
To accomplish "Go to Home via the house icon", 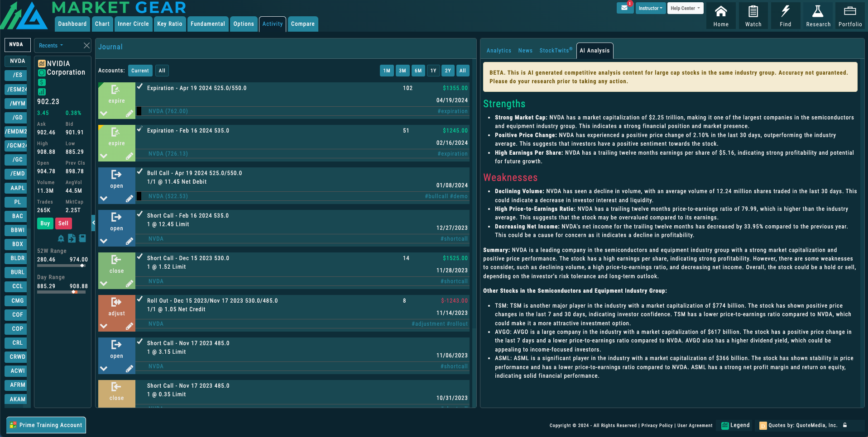I will (x=721, y=16).
